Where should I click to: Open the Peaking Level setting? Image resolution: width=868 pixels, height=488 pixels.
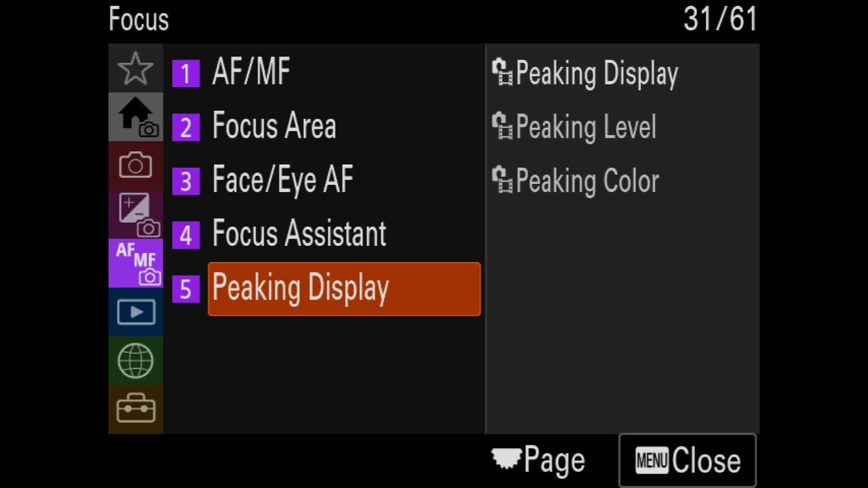[x=574, y=127]
